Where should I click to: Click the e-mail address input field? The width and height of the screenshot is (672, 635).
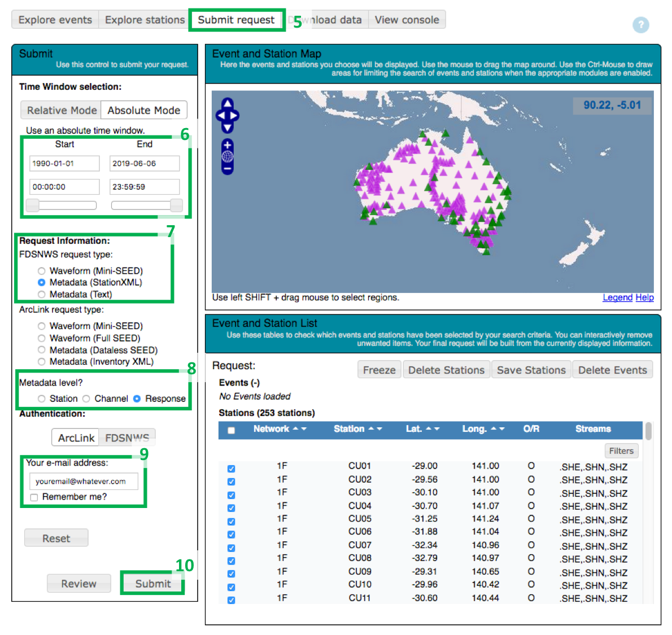tap(84, 481)
